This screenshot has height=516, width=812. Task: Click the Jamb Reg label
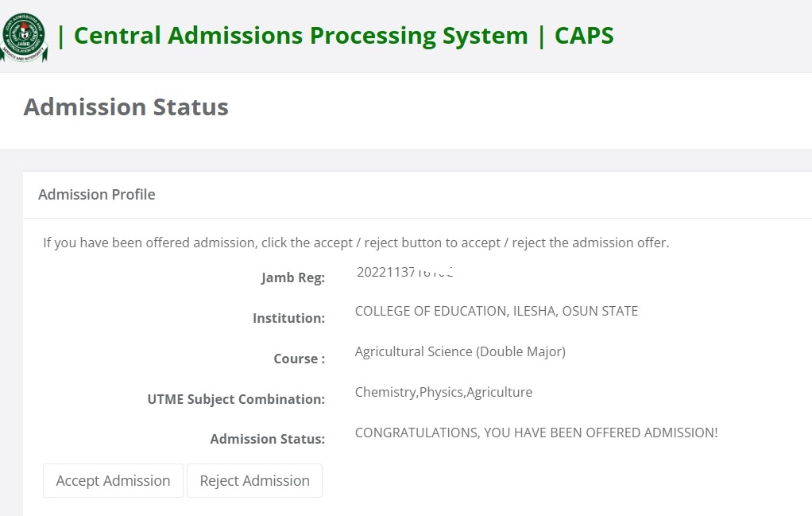click(x=292, y=278)
